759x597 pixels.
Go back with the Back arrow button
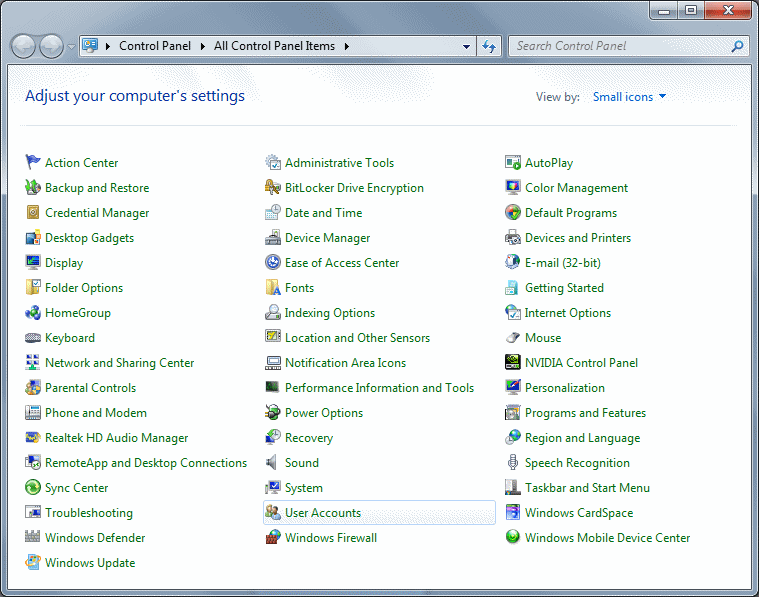tap(23, 46)
